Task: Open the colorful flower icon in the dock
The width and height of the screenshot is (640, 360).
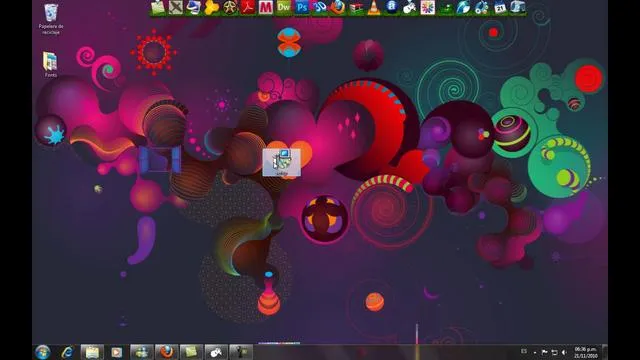Action: (427, 7)
